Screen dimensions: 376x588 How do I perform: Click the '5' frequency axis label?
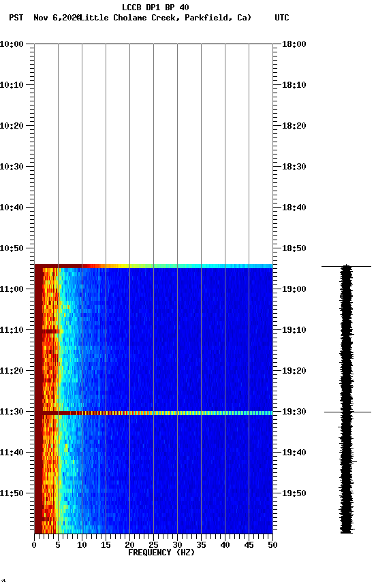tap(58, 545)
